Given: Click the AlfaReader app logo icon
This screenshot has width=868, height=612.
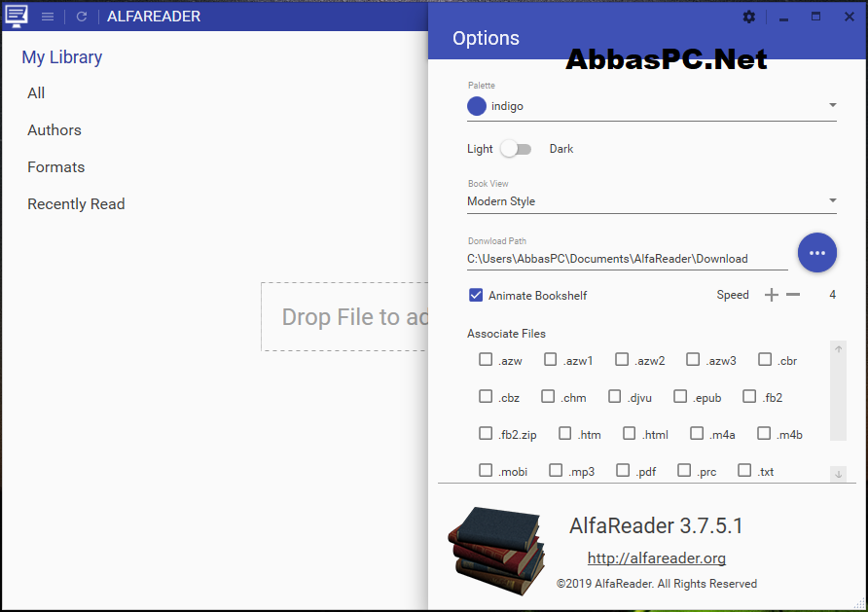Looking at the screenshot, I should pos(17,16).
